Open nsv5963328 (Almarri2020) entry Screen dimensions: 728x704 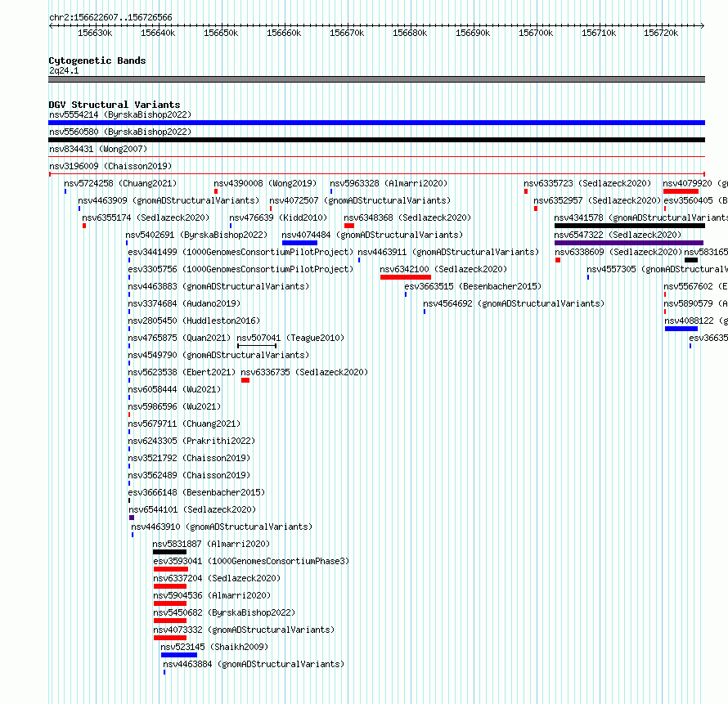pos(389,183)
